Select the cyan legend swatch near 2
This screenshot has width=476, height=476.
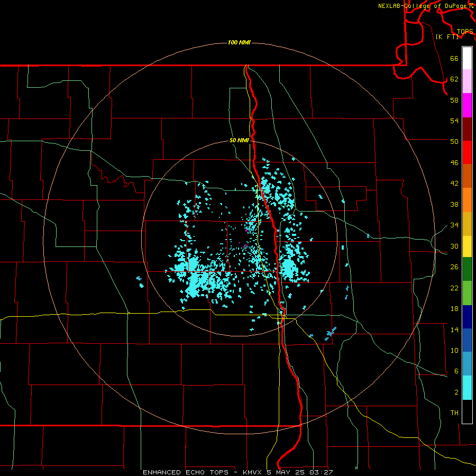467,388
